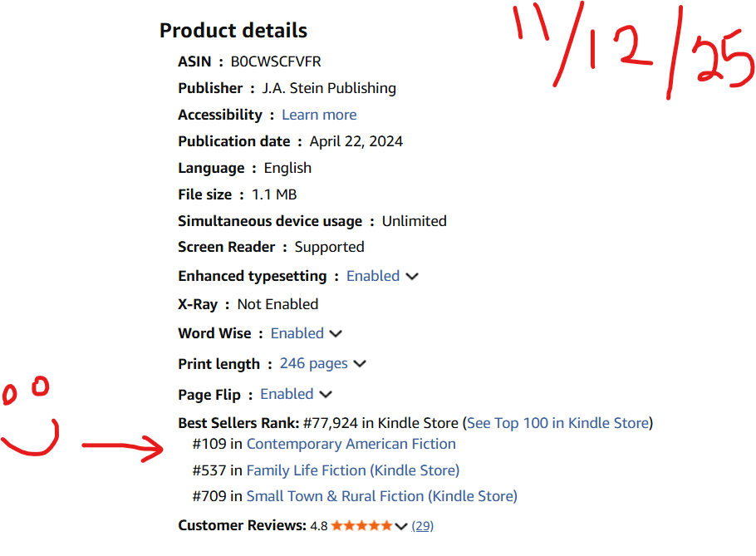Click the red hand-drawn arrow
The width and height of the screenshot is (756, 556).
coord(123,449)
